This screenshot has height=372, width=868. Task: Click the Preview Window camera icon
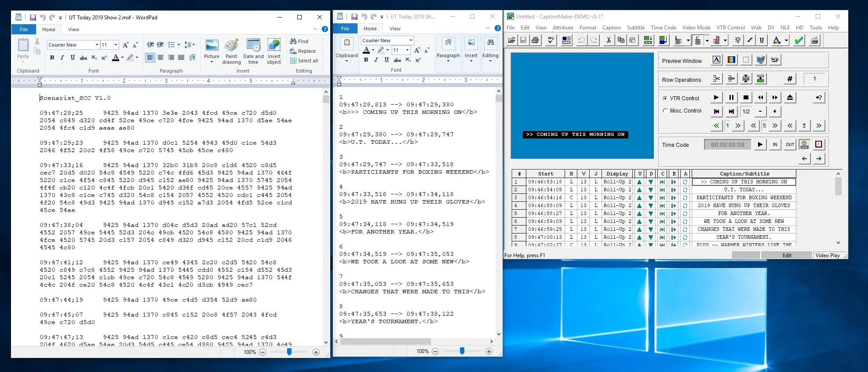[x=775, y=60]
